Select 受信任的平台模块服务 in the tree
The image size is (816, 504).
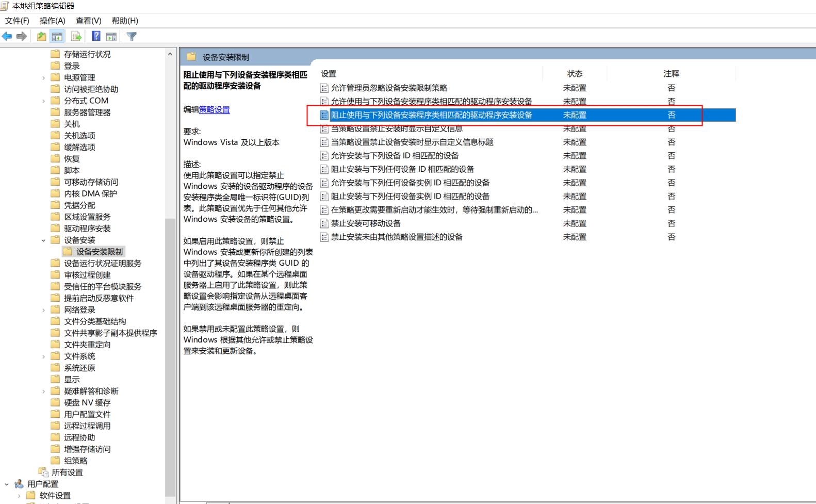point(103,286)
